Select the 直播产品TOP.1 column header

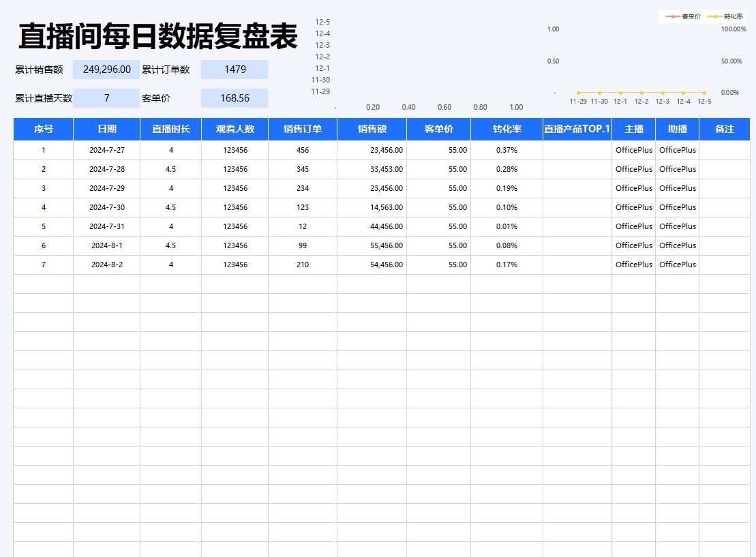pos(577,130)
